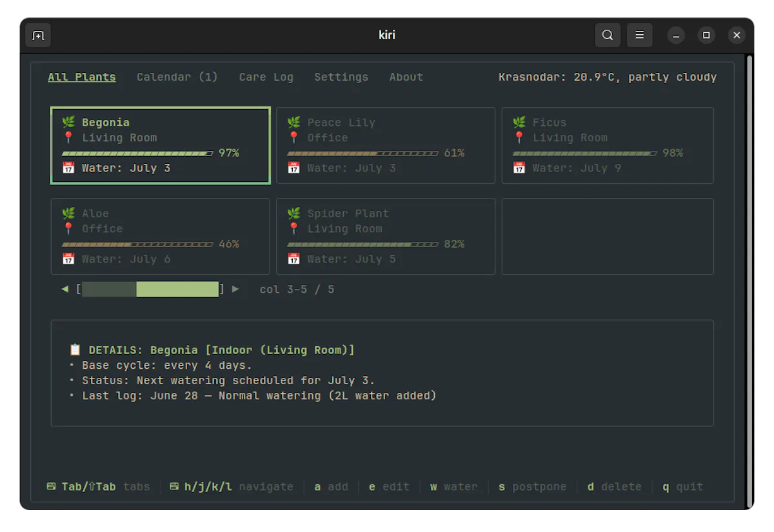Open the Care Log tab
The image size is (774, 532).
pyautogui.click(x=266, y=77)
